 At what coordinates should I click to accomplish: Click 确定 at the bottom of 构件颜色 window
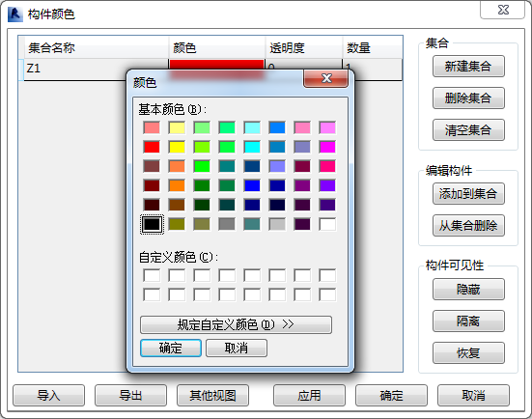pos(391,395)
